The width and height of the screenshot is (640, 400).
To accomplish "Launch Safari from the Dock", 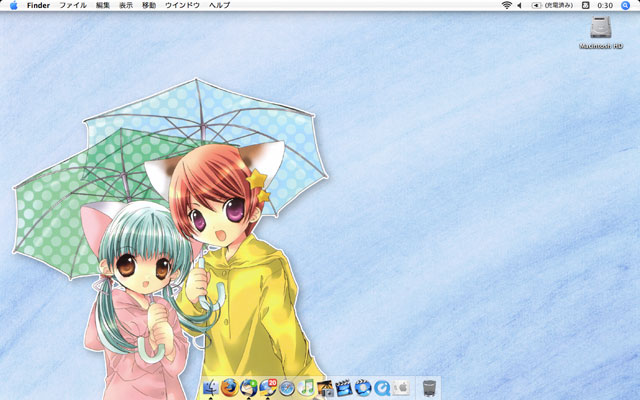I will click(287, 388).
